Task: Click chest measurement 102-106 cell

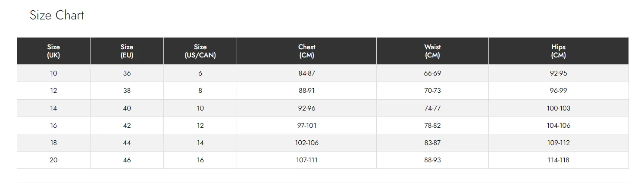Action: point(306,142)
